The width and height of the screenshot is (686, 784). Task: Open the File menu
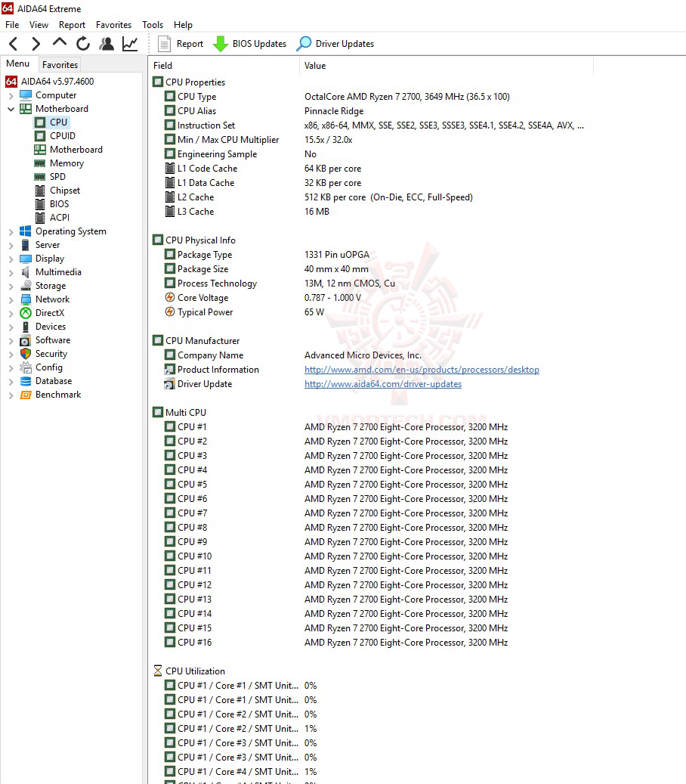(12, 24)
